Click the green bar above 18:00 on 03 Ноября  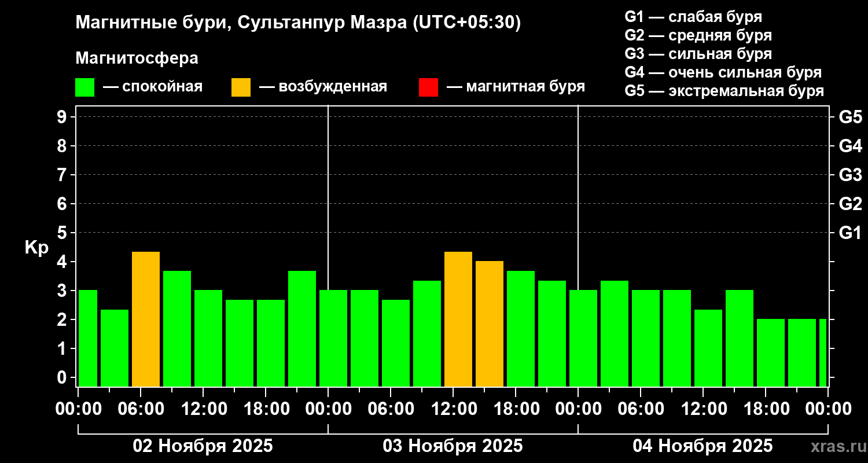pyautogui.click(x=521, y=329)
